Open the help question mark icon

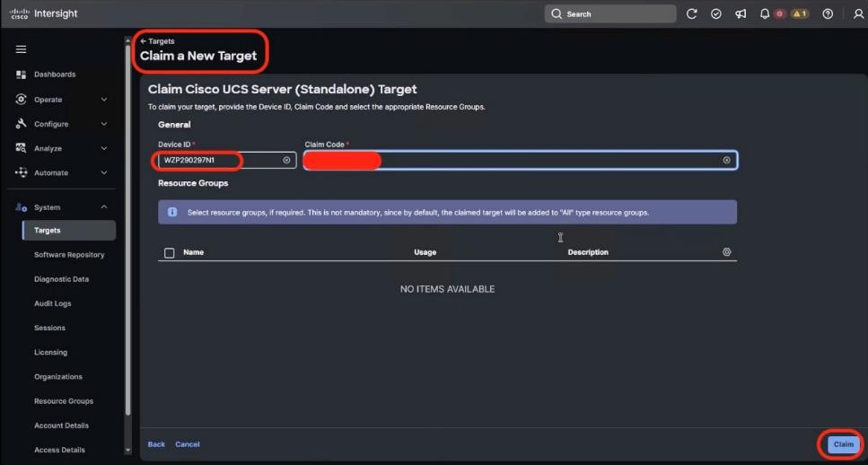point(828,13)
